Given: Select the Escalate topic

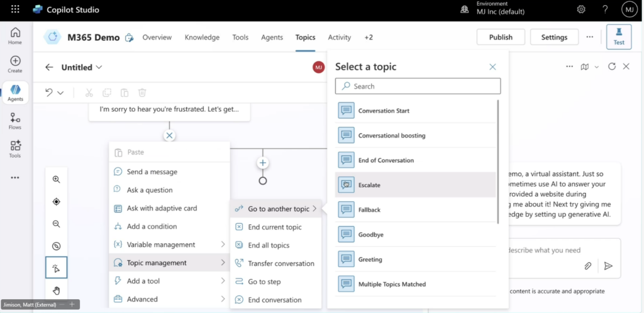Looking at the screenshot, I should (x=415, y=185).
